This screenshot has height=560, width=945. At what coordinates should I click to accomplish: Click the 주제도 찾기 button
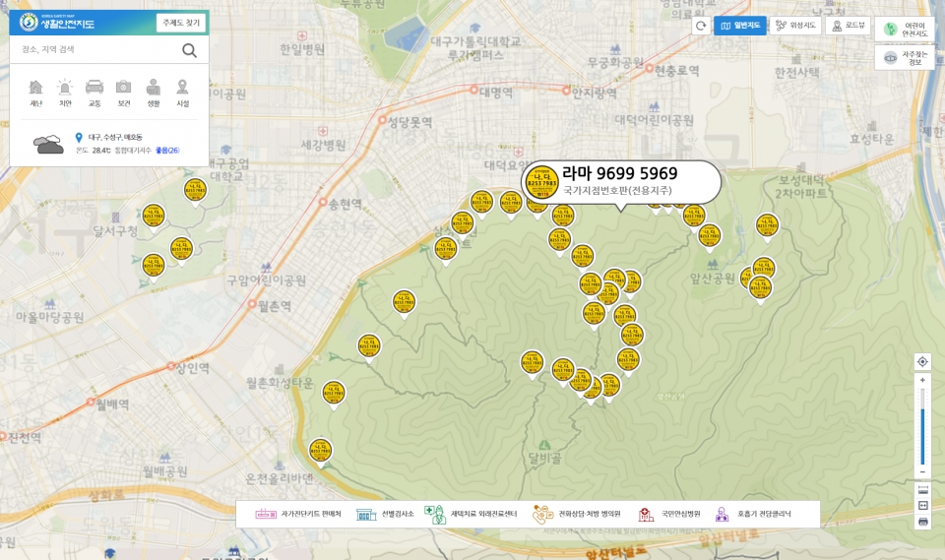tap(180, 23)
